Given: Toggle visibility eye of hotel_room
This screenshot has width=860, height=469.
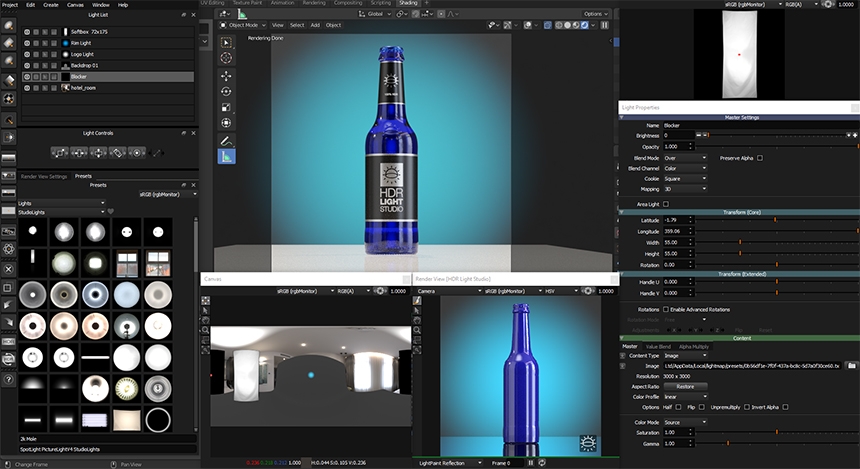Looking at the screenshot, I should (27, 88).
